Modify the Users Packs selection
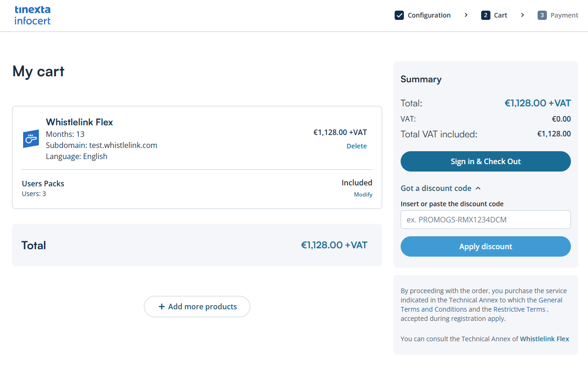 click(363, 195)
